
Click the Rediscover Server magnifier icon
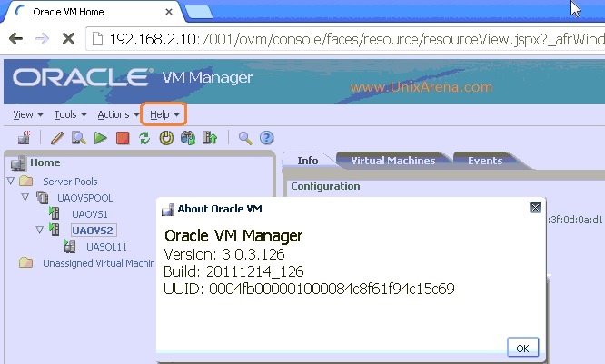click(x=79, y=138)
